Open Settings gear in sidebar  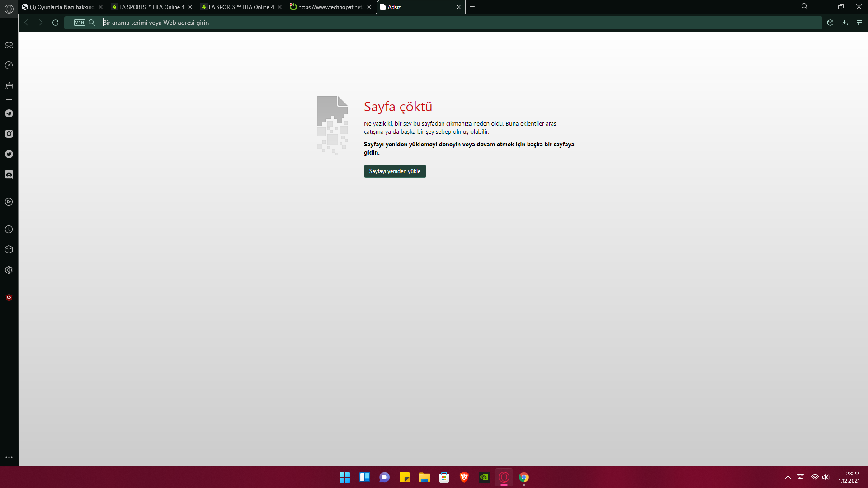tap(9, 270)
